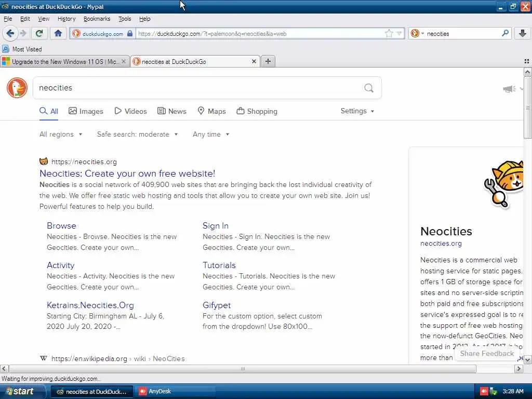Switch to AnyDesk in the taskbar
Image resolution: width=532 pixels, height=399 pixels.
pyautogui.click(x=175, y=391)
